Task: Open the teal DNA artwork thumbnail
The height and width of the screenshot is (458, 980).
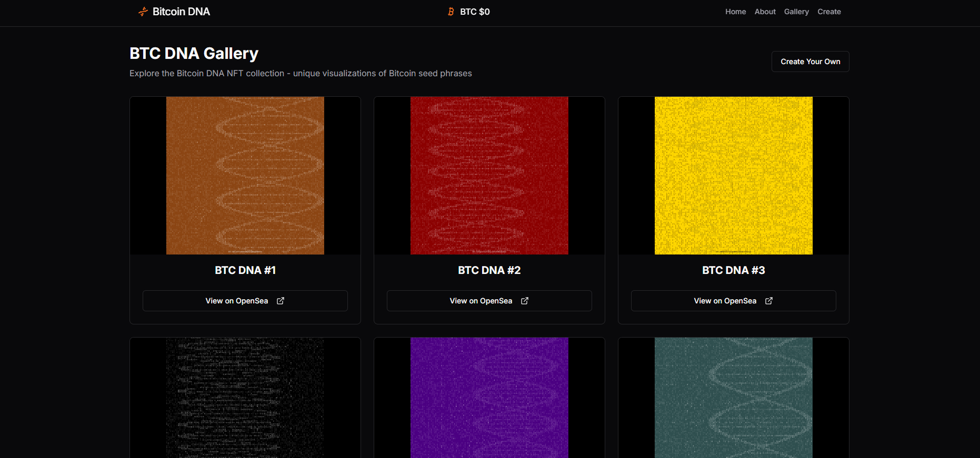Action: (x=734, y=398)
